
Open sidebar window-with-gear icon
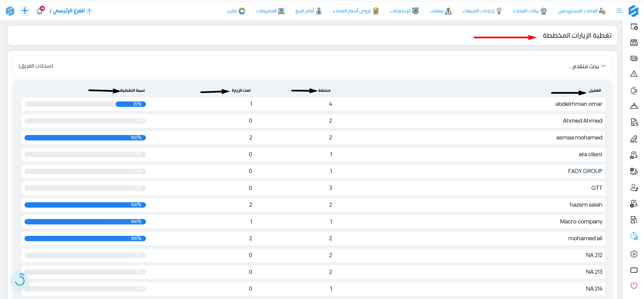point(634,27)
